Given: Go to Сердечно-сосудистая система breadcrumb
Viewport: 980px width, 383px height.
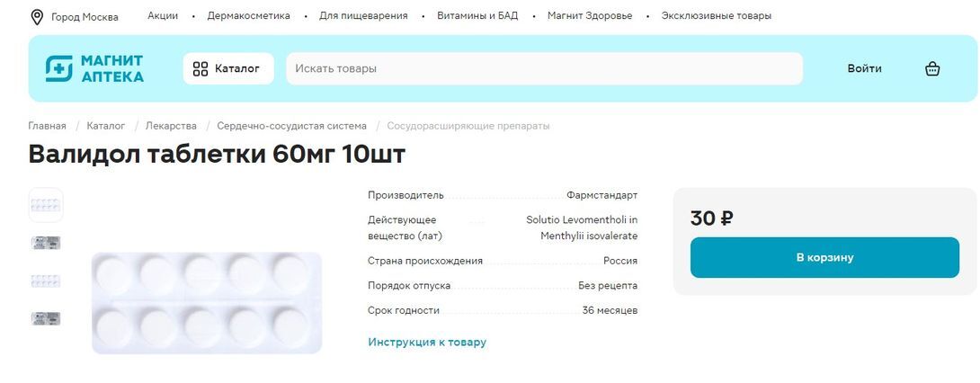Looking at the screenshot, I should coord(291,126).
